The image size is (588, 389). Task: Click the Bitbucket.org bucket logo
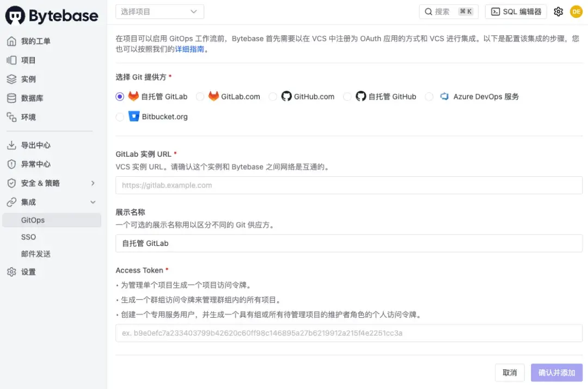click(x=134, y=116)
